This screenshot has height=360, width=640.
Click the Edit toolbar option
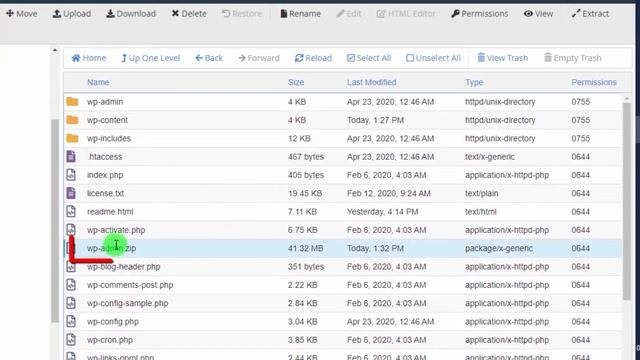349,14
